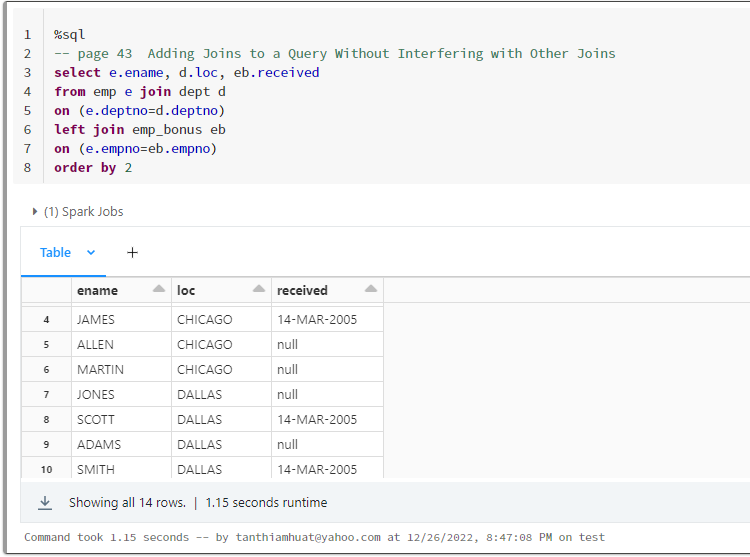Sort by loc column arrow icon
This screenshot has width=750, height=557.
(x=259, y=289)
